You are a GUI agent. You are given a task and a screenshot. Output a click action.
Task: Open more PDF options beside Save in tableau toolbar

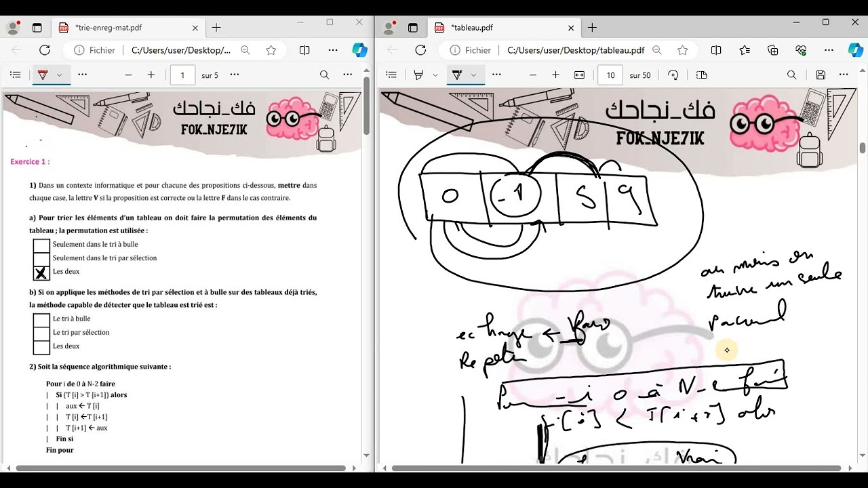point(844,75)
